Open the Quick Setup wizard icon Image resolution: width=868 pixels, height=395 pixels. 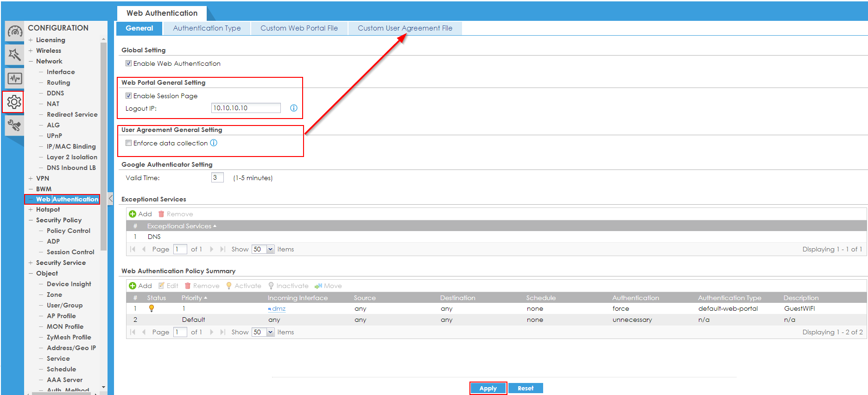click(14, 55)
